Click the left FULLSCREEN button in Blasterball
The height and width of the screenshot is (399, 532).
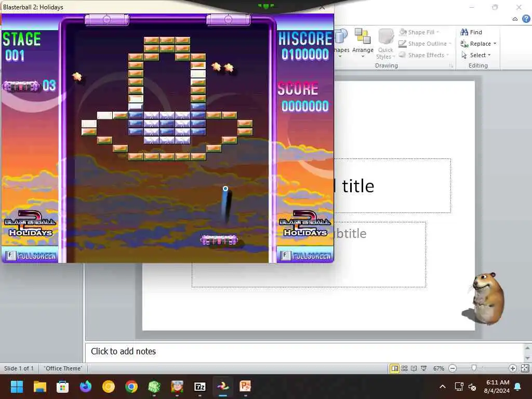tap(31, 256)
